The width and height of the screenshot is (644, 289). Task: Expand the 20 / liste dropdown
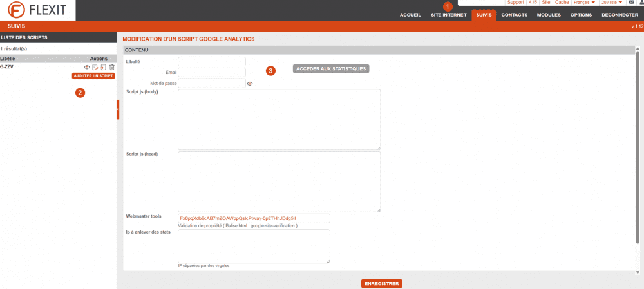point(612,3)
